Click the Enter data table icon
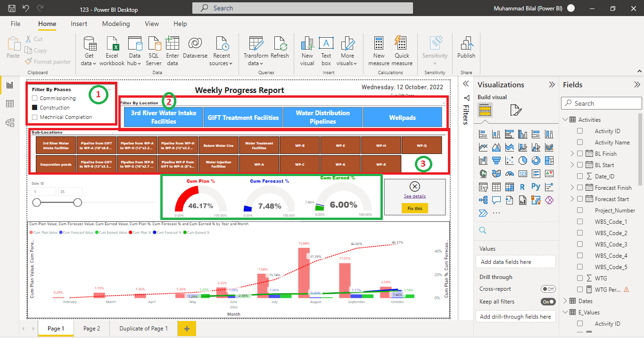This screenshot has width=644, height=338. tap(173, 43)
